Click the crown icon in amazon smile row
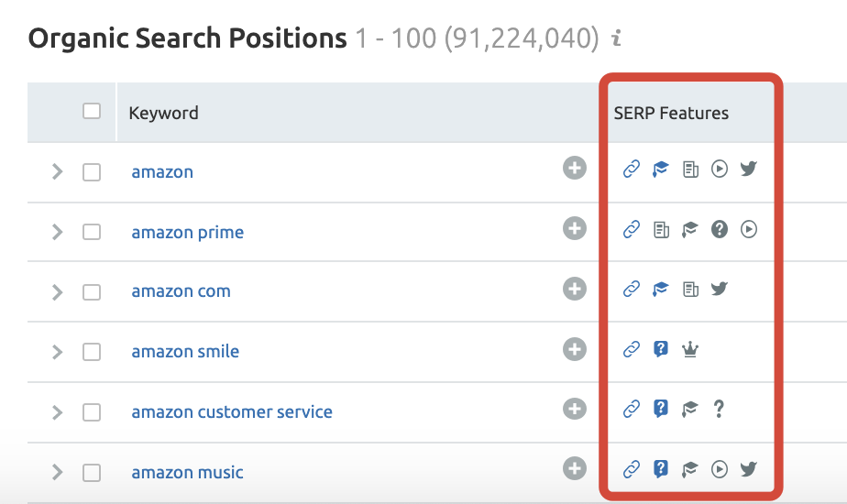847x504 pixels. point(690,349)
